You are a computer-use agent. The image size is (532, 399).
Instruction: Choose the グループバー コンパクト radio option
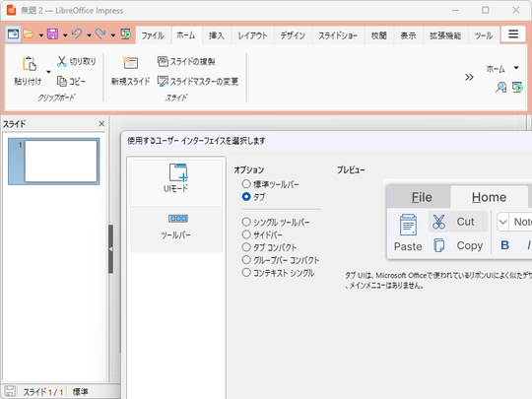[246, 260]
